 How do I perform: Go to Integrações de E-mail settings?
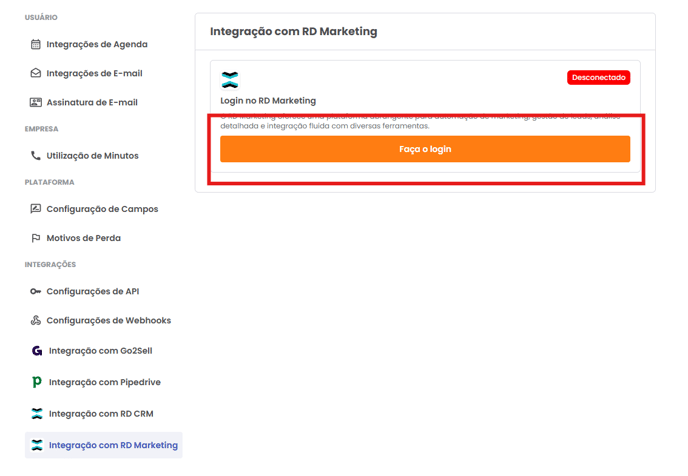94,73
